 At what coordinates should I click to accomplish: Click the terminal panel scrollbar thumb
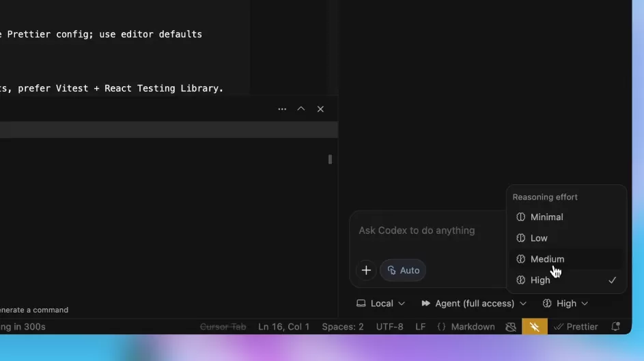tap(330, 159)
